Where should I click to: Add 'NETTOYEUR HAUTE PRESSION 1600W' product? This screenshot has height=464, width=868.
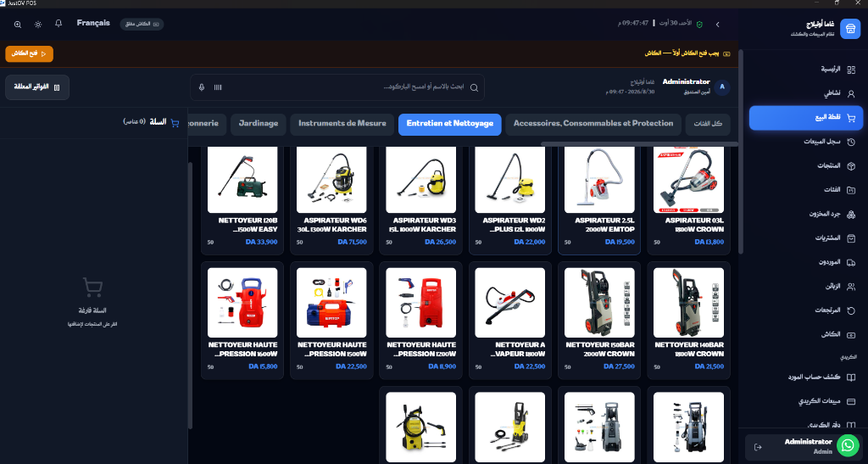[x=242, y=321]
